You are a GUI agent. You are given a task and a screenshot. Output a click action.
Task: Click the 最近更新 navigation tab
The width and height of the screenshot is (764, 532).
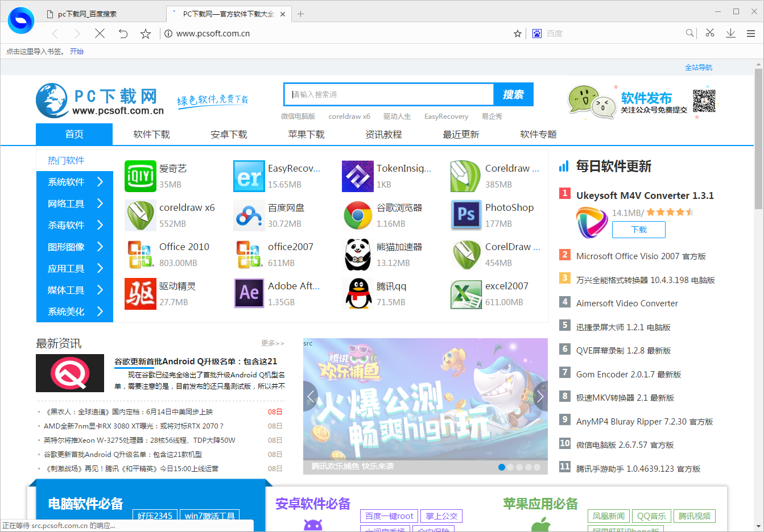coord(461,135)
